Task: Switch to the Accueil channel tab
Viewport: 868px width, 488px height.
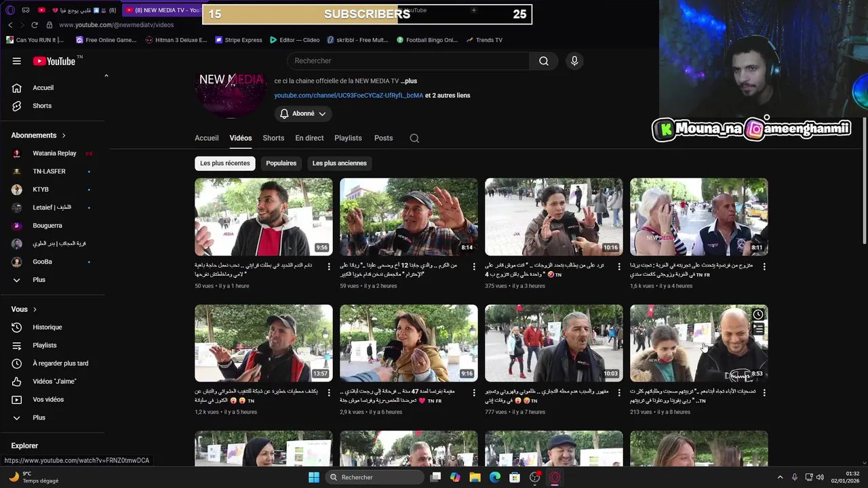Action: pos(207,138)
